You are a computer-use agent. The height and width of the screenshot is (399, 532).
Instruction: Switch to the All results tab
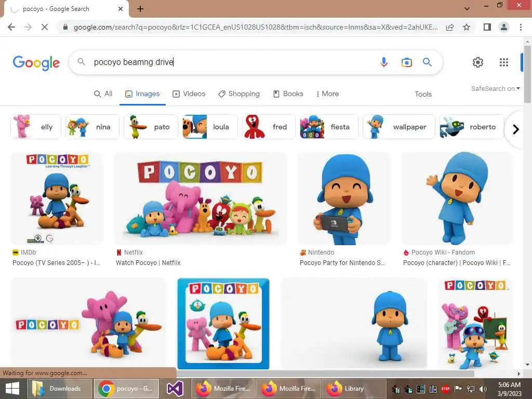point(103,94)
